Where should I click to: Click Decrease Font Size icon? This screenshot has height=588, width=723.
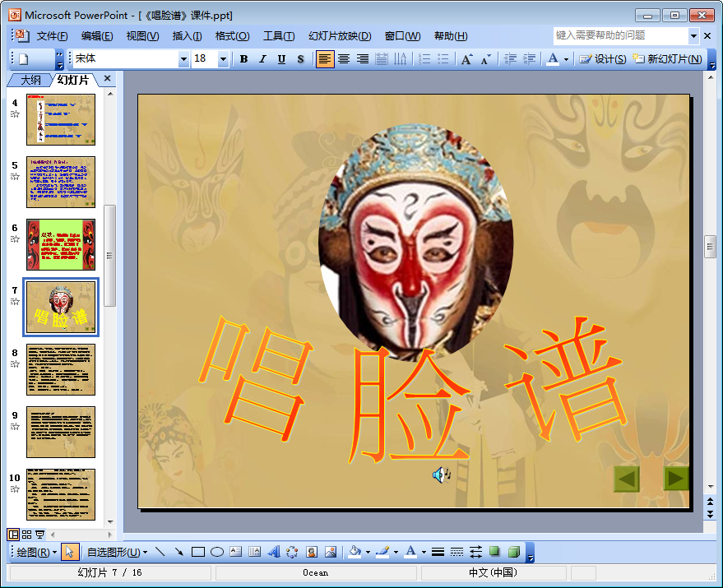tap(485, 59)
